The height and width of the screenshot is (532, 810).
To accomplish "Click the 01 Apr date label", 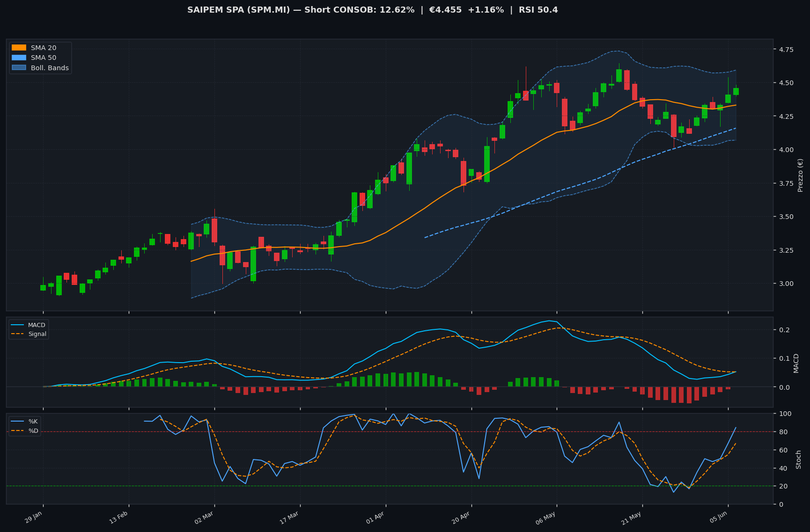I will tap(375, 517).
